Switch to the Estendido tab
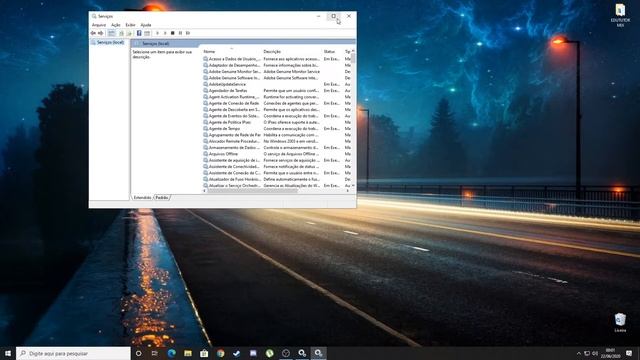640x360 pixels. 142,198
